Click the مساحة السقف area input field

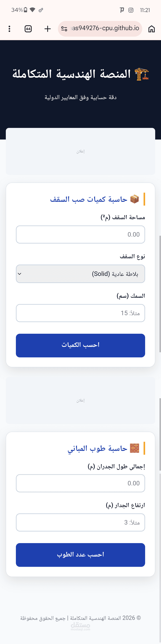tap(80, 235)
